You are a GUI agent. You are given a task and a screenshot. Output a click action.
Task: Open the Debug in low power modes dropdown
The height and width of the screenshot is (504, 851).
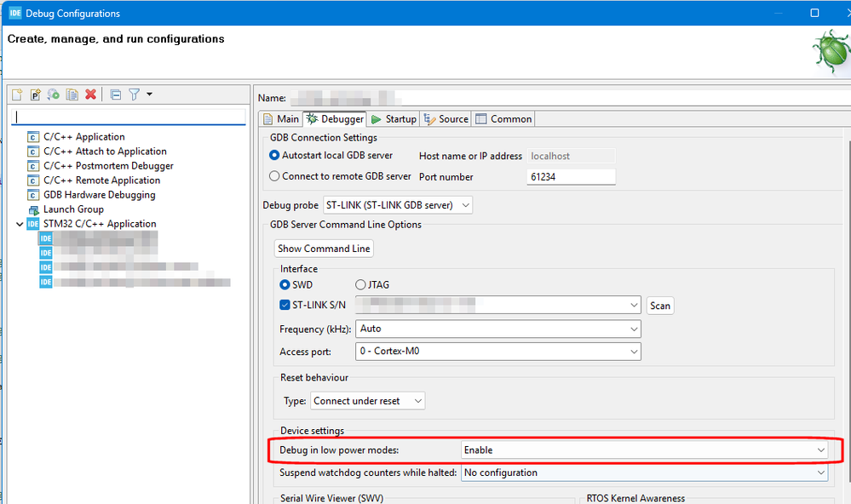click(x=644, y=450)
